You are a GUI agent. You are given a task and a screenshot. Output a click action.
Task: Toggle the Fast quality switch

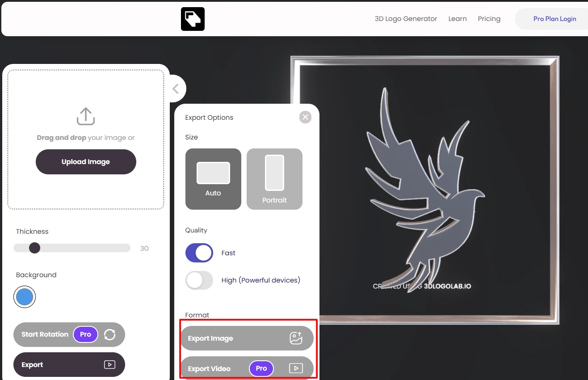point(199,253)
